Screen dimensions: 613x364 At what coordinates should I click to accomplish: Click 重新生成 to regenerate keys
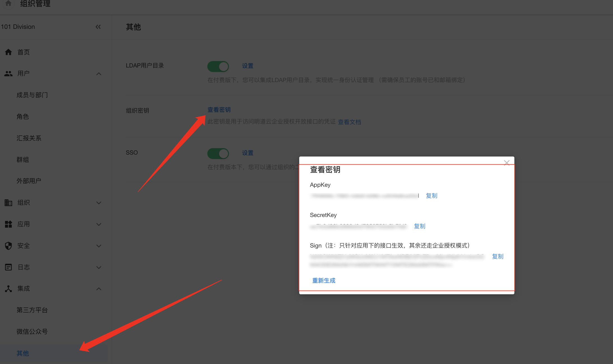pyautogui.click(x=324, y=281)
